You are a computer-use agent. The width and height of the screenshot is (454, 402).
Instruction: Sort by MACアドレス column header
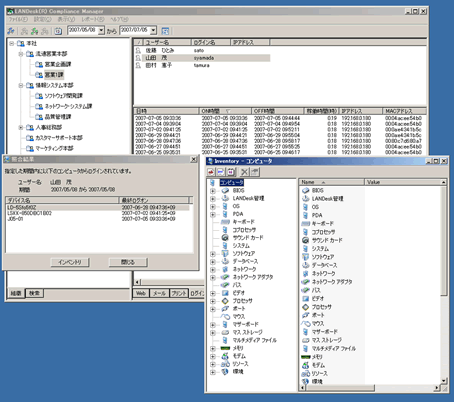click(x=404, y=111)
